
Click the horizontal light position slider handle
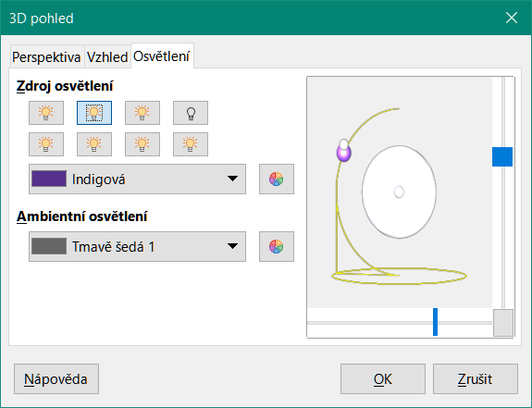coord(435,322)
